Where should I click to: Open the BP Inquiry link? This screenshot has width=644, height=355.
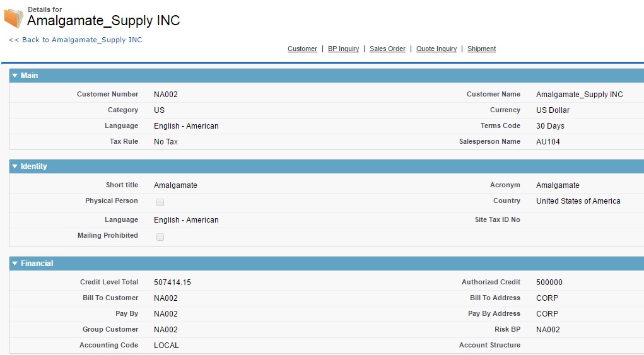pos(343,49)
